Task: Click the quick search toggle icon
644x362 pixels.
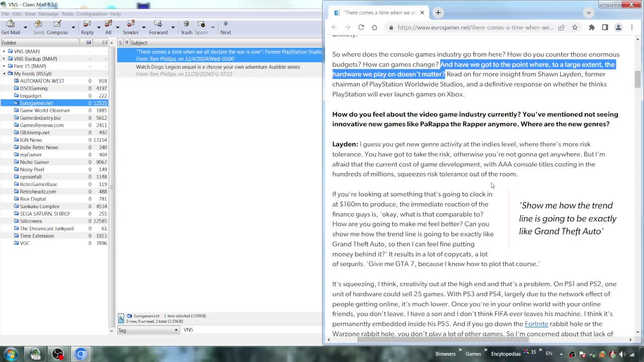Action: tap(121, 318)
